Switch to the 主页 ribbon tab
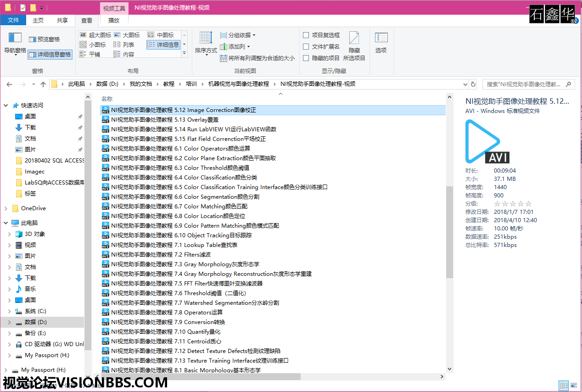 [x=38, y=20]
